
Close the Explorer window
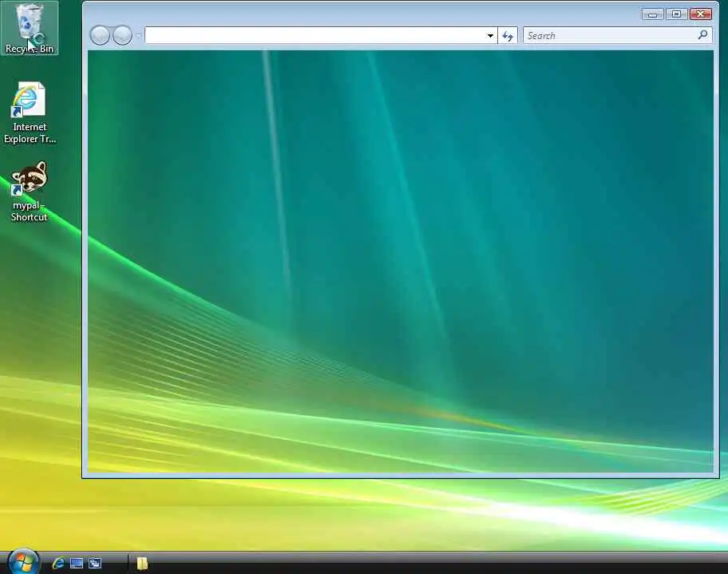pyautogui.click(x=701, y=14)
